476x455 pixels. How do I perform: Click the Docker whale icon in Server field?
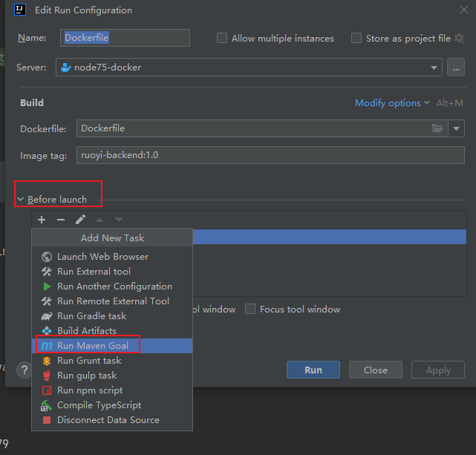(x=66, y=68)
